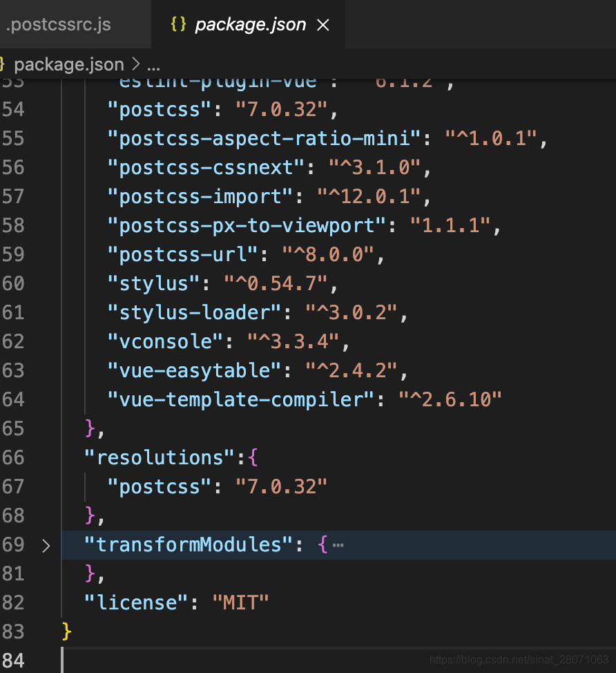Viewport: 616px width, 673px height.
Task: Click the "^3.0.2" version value
Action: click(351, 312)
